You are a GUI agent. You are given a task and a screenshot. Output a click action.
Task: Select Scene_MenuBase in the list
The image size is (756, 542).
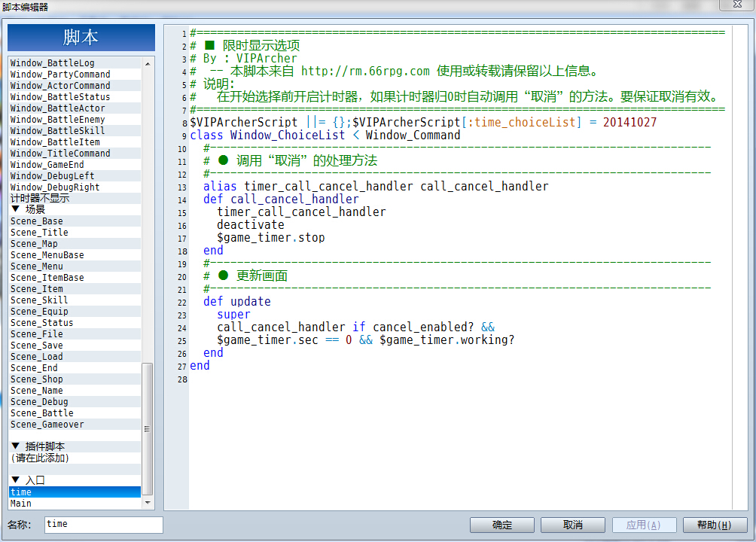pyautogui.click(x=75, y=255)
